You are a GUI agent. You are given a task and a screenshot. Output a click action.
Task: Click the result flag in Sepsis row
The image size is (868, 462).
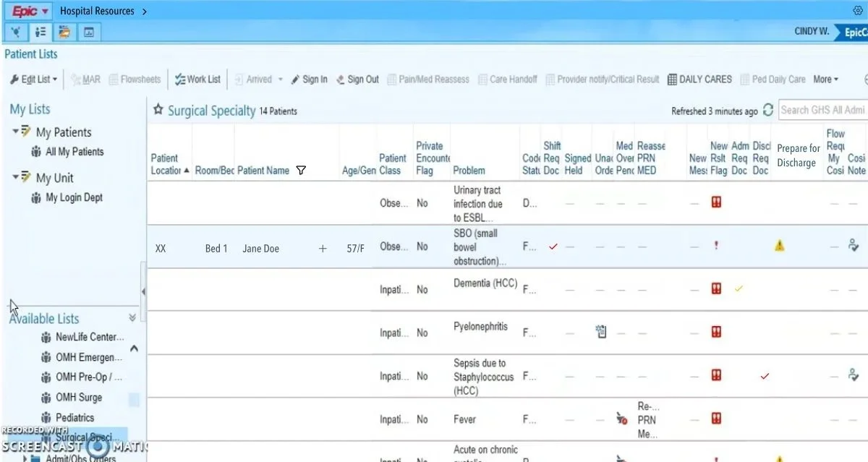[x=716, y=375]
